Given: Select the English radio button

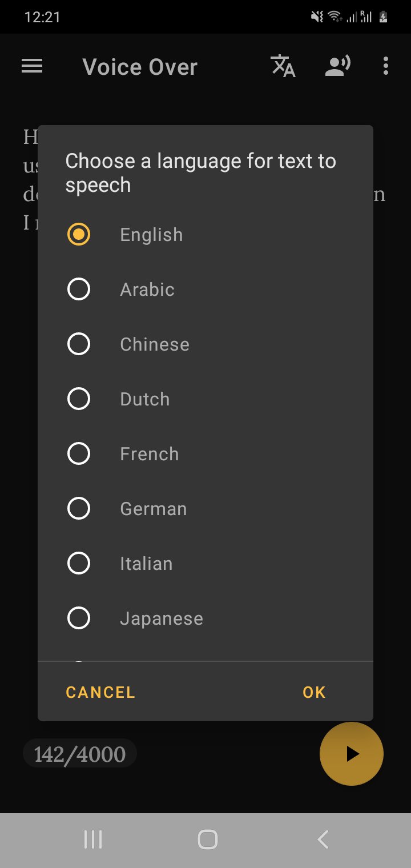Looking at the screenshot, I should point(79,235).
